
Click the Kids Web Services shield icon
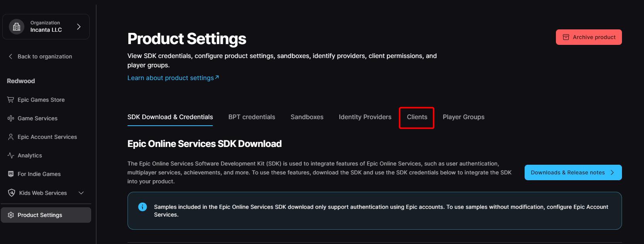click(x=12, y=193)
